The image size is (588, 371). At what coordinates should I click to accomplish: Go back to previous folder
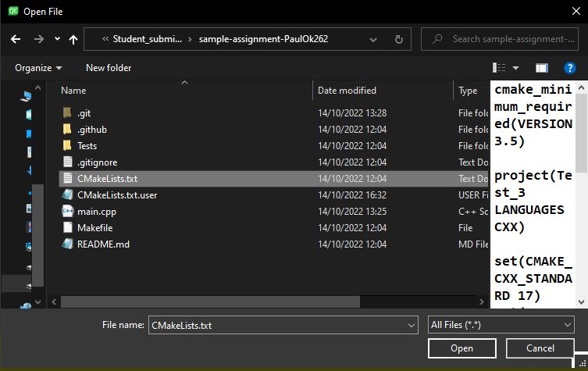pyautogui.click(x=16, y=39)
